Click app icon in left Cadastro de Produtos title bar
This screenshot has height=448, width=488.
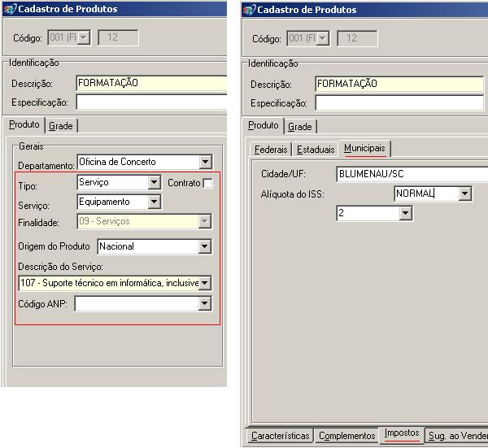point(9,9)
